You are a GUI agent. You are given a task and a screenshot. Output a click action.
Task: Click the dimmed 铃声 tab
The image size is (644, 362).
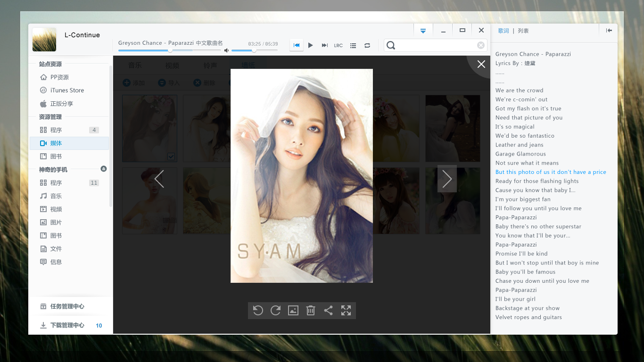(210, 65)
